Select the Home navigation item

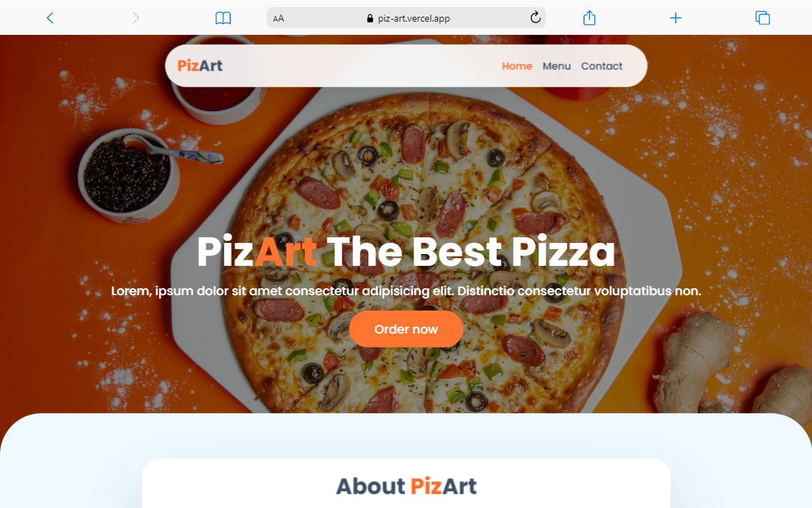coord(517,66)
